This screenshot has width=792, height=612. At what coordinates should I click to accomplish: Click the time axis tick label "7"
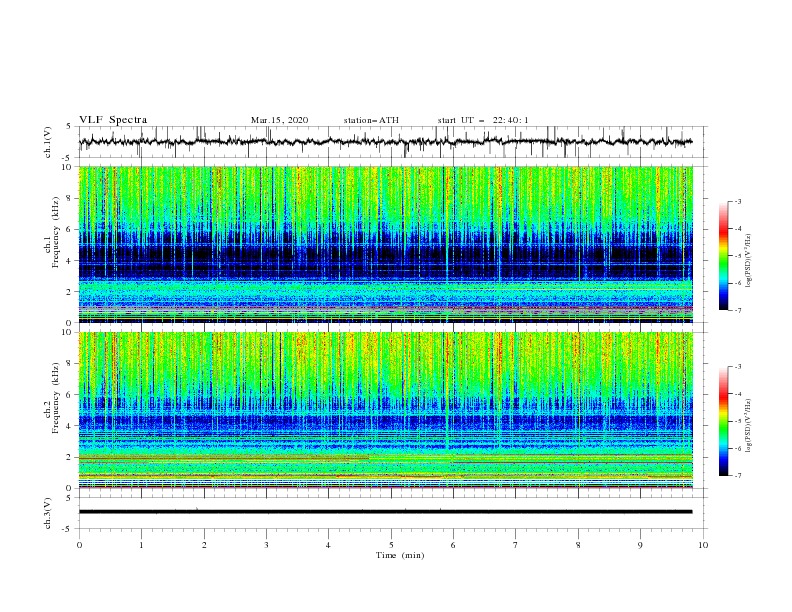516,545
